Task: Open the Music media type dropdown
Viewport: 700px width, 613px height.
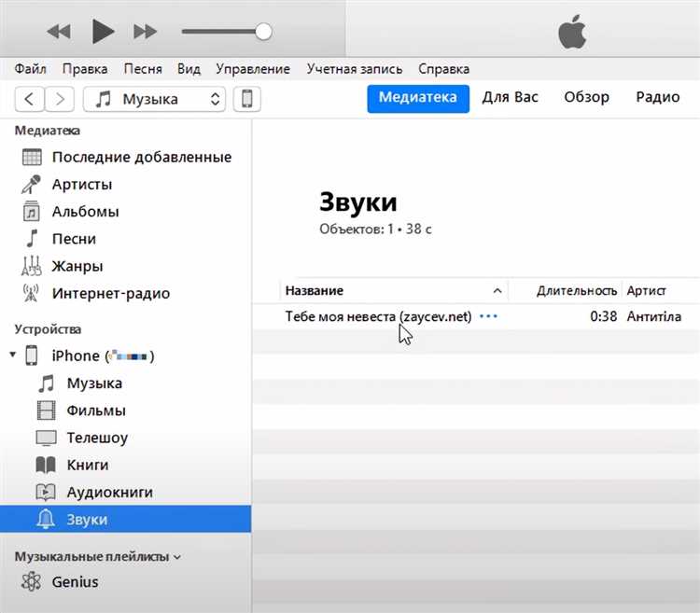Action: click(x=154, y=99)
